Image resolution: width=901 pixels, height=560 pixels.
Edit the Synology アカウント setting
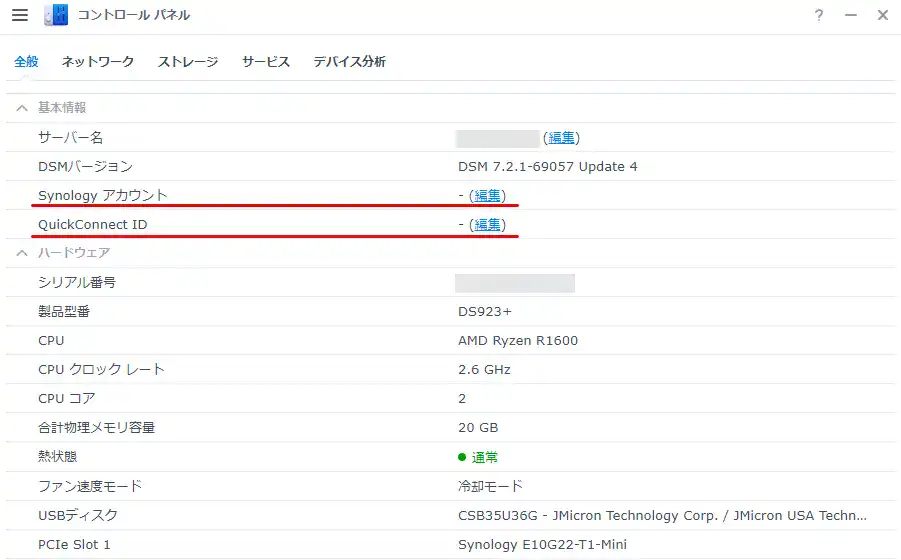pos(488,196)
